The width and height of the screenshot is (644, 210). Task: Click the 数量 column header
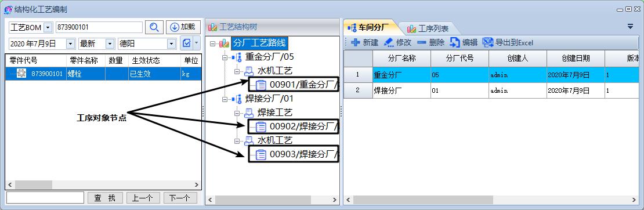point(117,60)
